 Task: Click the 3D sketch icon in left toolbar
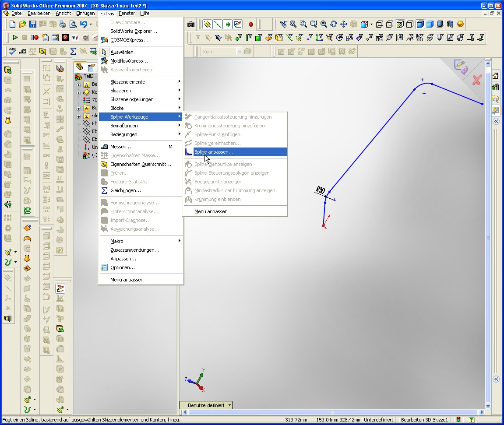60,288
